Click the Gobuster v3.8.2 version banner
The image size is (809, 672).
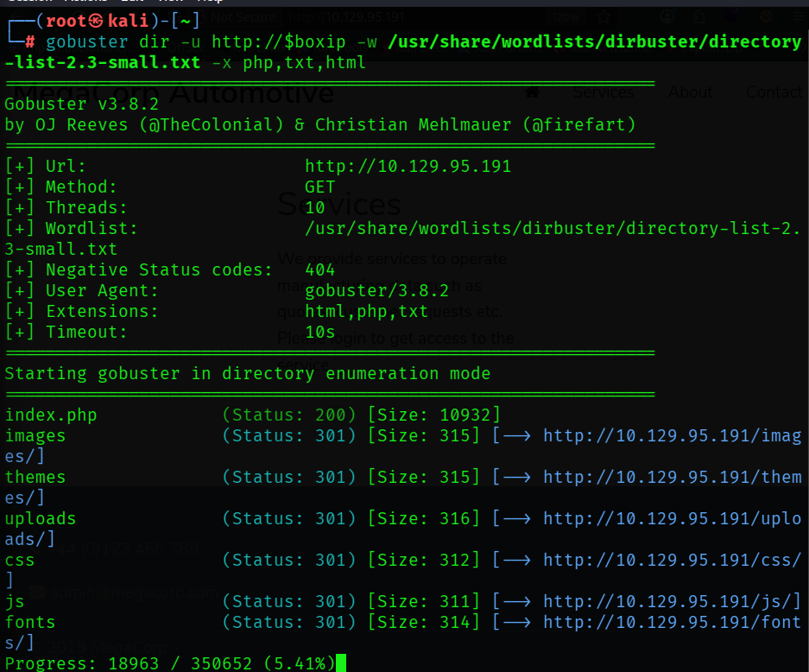point(81,105)
